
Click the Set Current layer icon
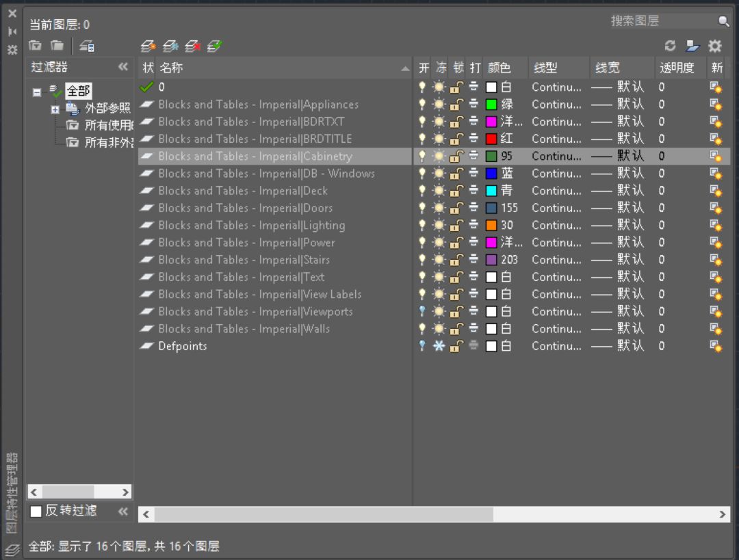click(x=214, y=46)
